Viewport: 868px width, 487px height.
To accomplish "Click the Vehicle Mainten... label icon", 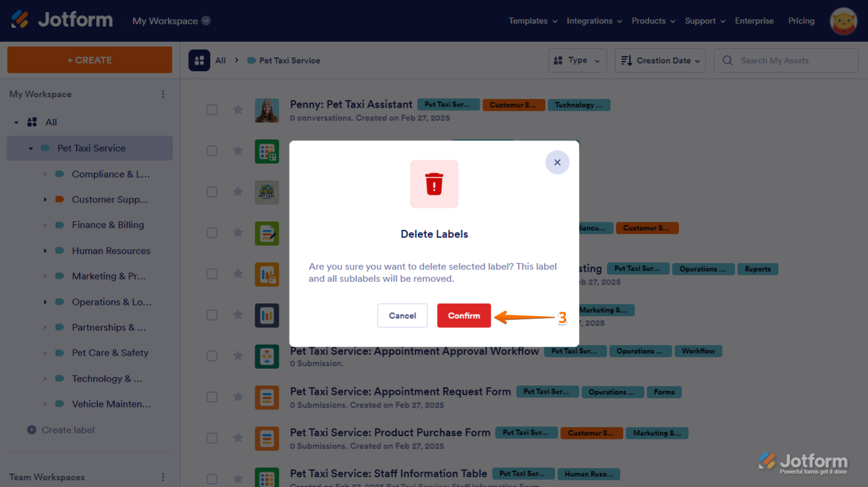I will click(60, 404).
